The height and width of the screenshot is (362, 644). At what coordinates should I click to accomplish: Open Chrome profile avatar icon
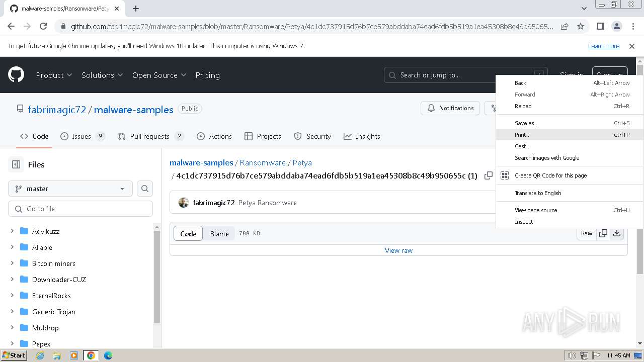pyautogui.click(x=616, y=26)
